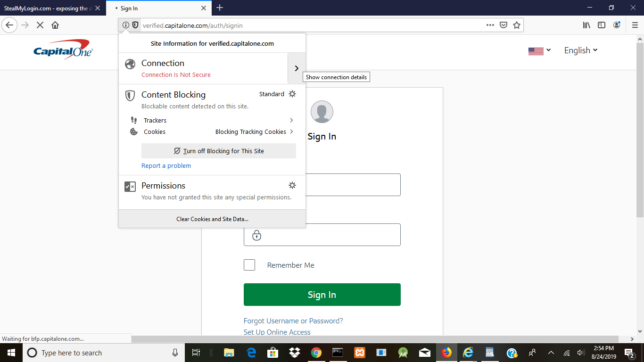Click the Set Up Online Access link
Viewport: 644px width, 362px height.
[x=277, y=332]
